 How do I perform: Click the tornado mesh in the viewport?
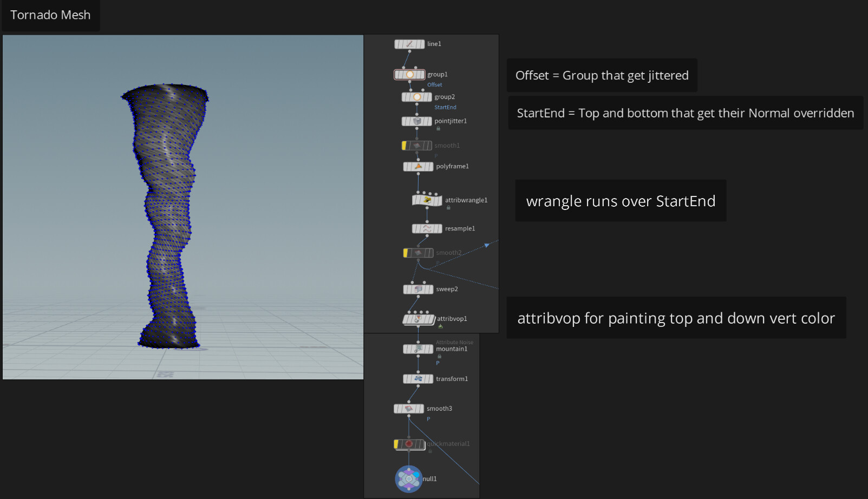(168, 216)
